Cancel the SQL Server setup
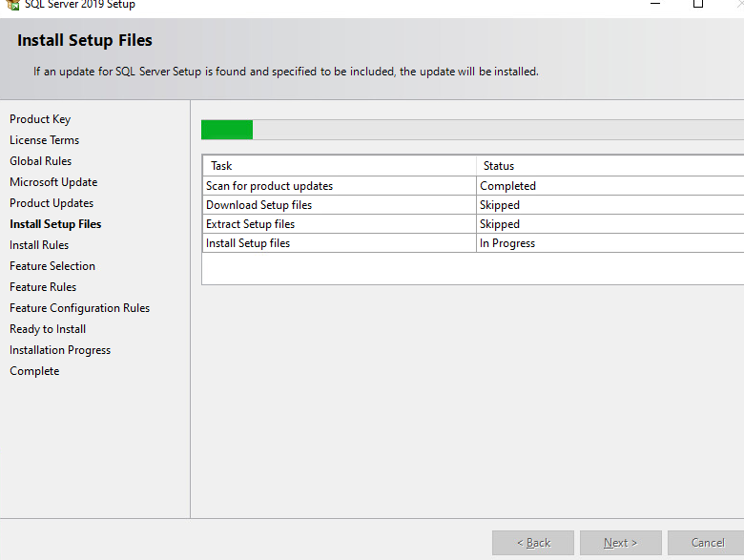Image resolution: width=744 pixels, height=560 pixels. click(x=707, y=543)
